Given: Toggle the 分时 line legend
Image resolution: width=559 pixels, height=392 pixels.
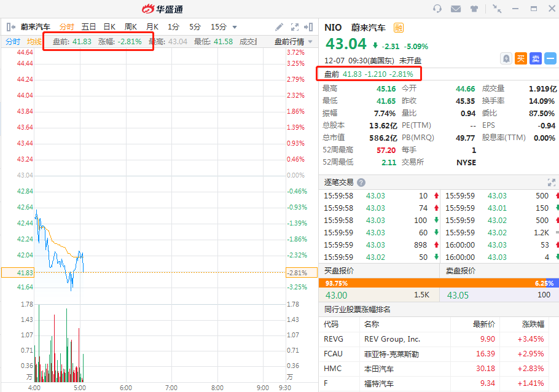Looking at the screenshot, I should pos(13,42).
